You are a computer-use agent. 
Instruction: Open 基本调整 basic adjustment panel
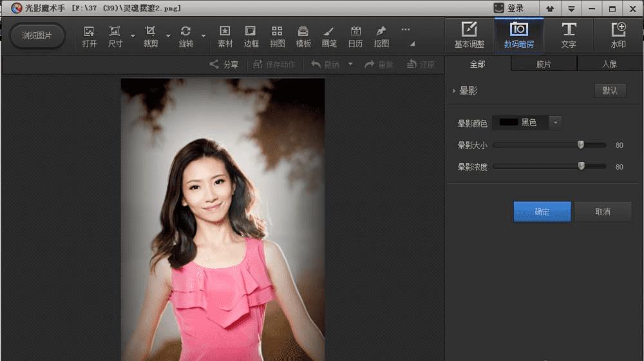[x=469, y=35]
